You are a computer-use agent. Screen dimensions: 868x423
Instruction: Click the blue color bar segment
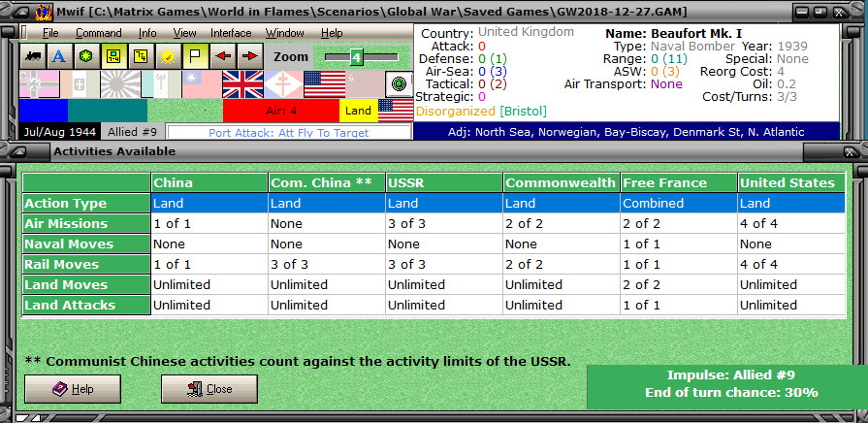[x=44, y=111]
